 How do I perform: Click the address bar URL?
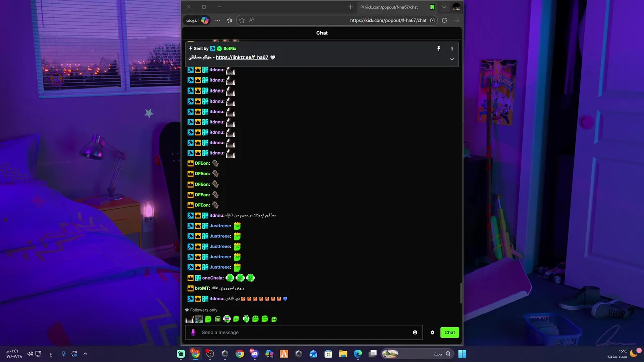point(388,20)
